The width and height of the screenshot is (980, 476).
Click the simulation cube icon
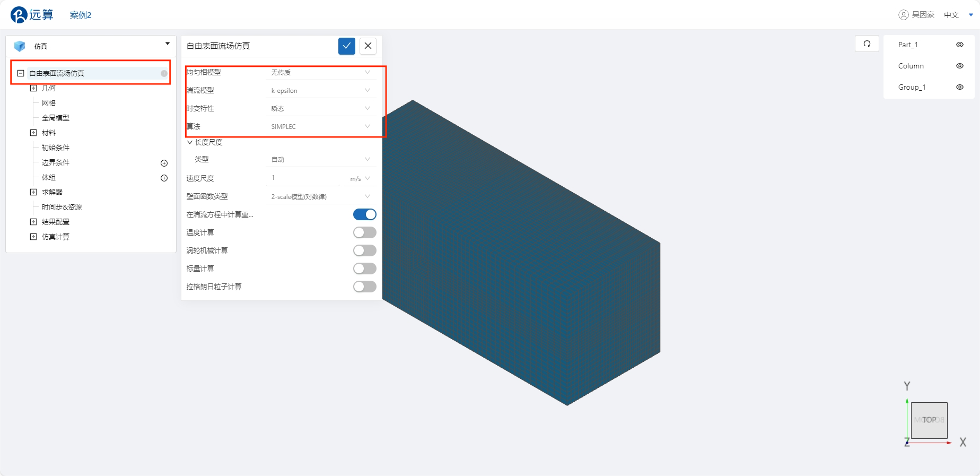[x=20, y=46]
